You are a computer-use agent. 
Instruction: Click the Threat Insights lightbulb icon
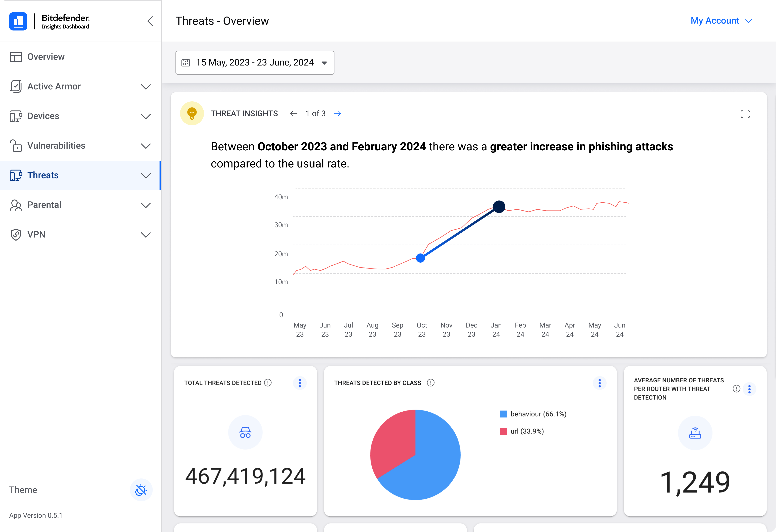click(192, 114)
